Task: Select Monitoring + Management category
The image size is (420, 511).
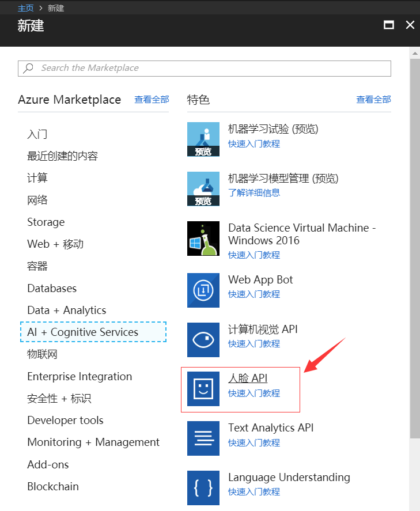Action: point(93,442)
